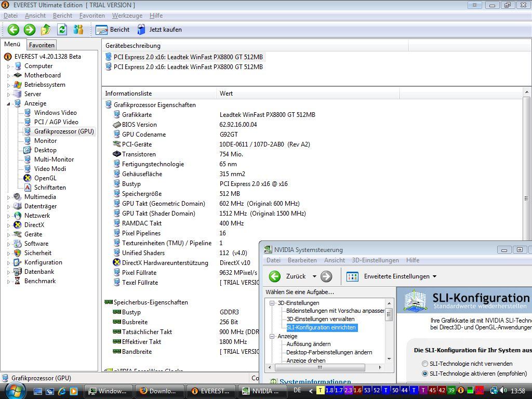Screen dimensions: 532x399
Task: Click the Software icon in the tree
Action: click(x=17, y=243)
